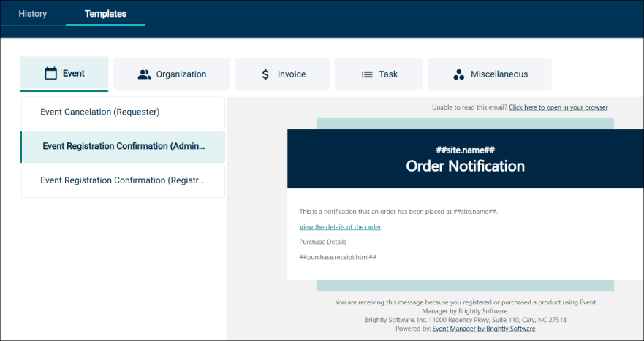Click the people icon on Organization tab
This screenshot has width=644, height=341.
[x=144, y=74]
